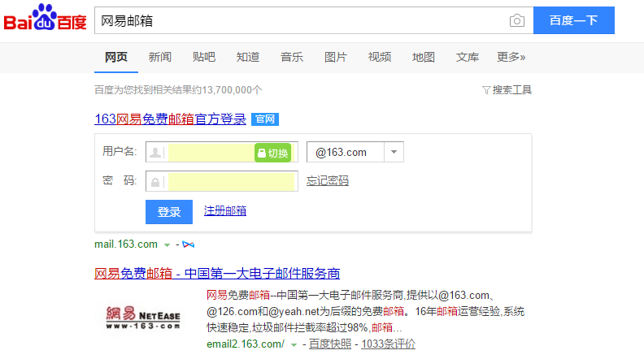The image size is (644, 359).
Task: Click the 密码 password input field
Action: (x=222, y=181)
